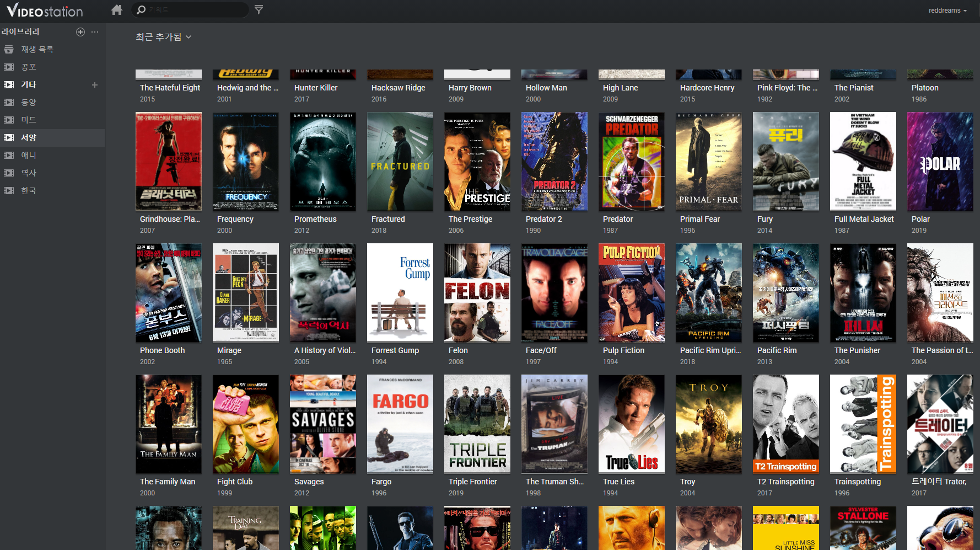Open the Predator 2 poster

click(554, 162)
